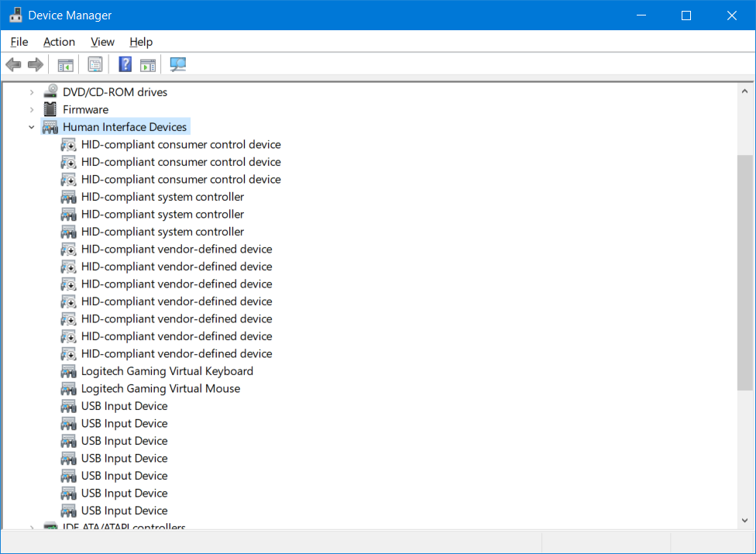This screenshot has height=554, width=756.
Task: Expand the Firmware category
Action: coord(32,109)
